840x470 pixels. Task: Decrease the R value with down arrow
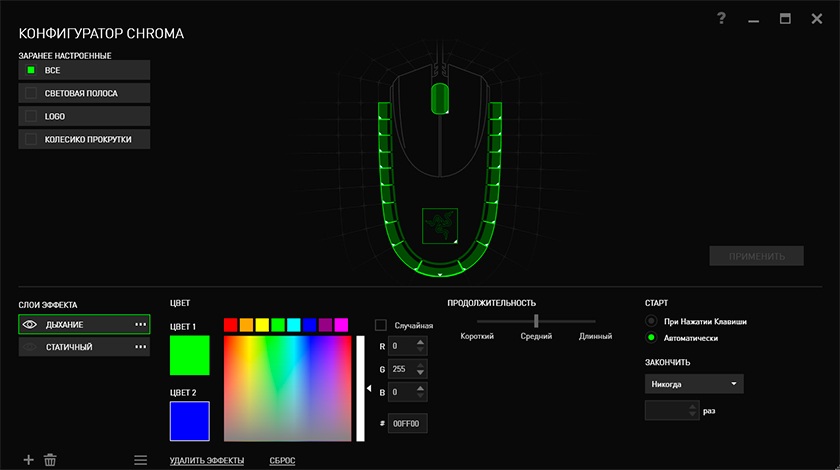[x=421, y=349]
